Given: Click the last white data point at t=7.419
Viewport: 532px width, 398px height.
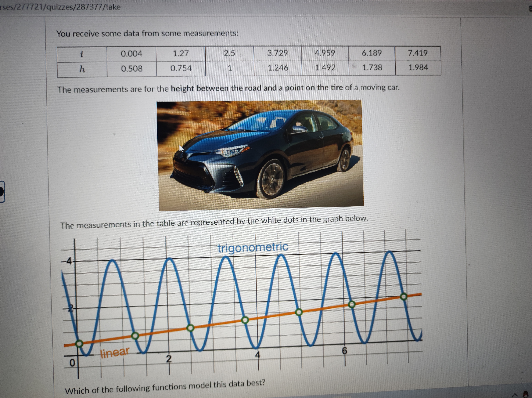Looking at the screenshot, I should (404, 297).
